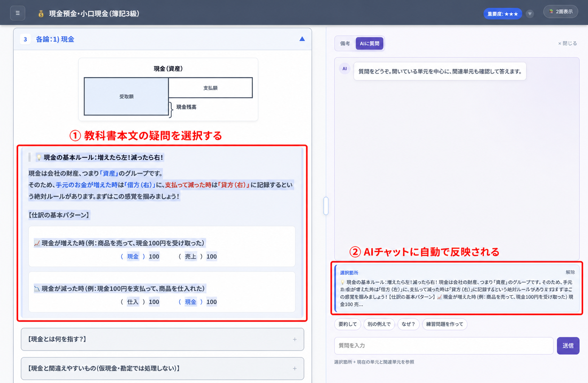The height and width of the screenshot is (383, 588).
Task: Click the page title 現金預金・小口現金(簿記3級)
Action: tap(94, 14)
